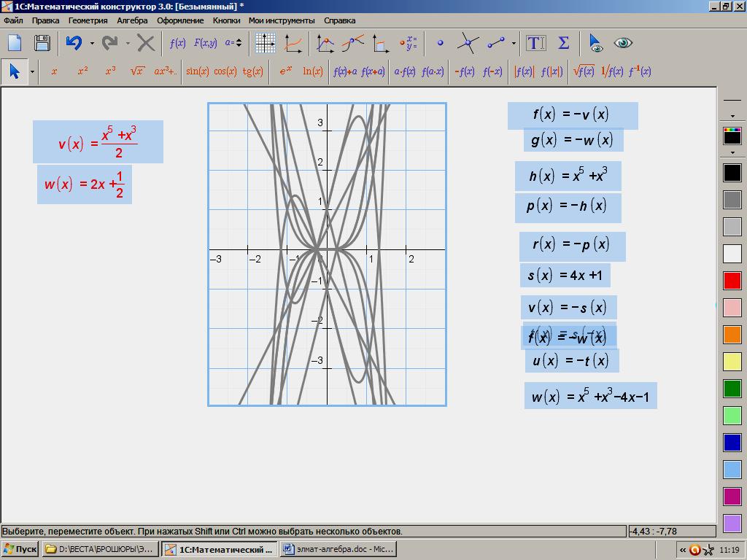747x560 pixels.
Task: Open selection arrow tool dropdown
Action: click(32, 72)
